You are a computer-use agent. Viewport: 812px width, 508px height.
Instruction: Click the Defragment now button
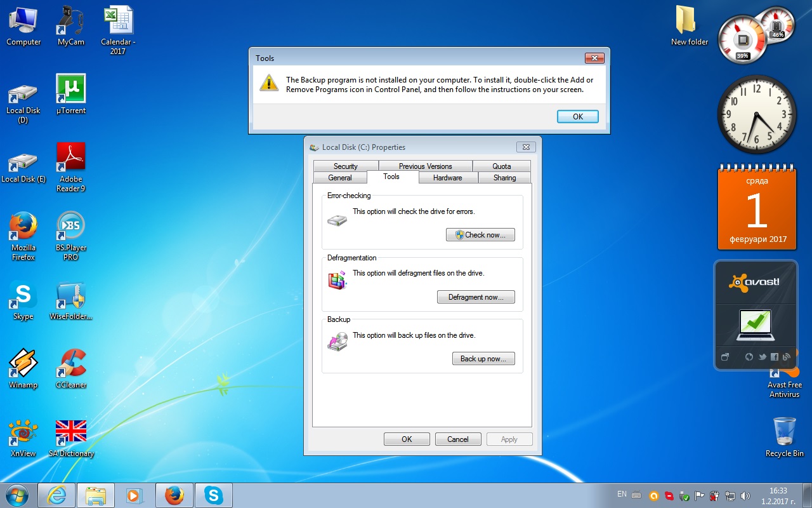pos(476,297)
